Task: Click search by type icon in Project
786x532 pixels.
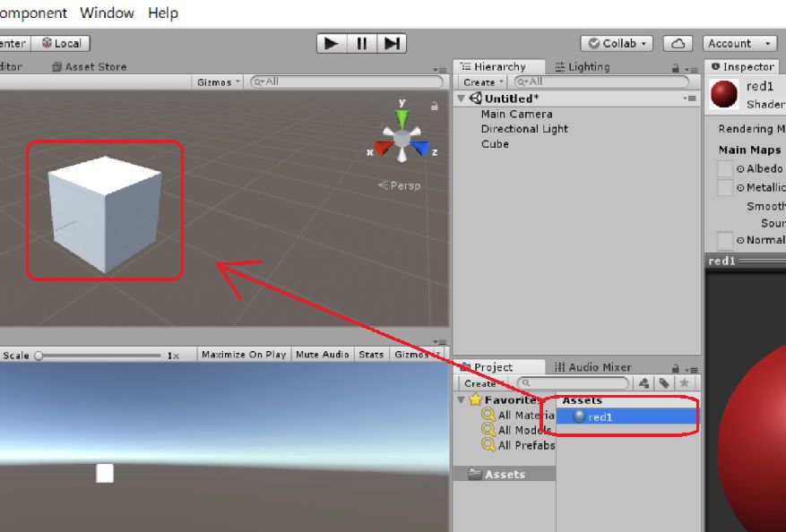Action: coord(643,383)
